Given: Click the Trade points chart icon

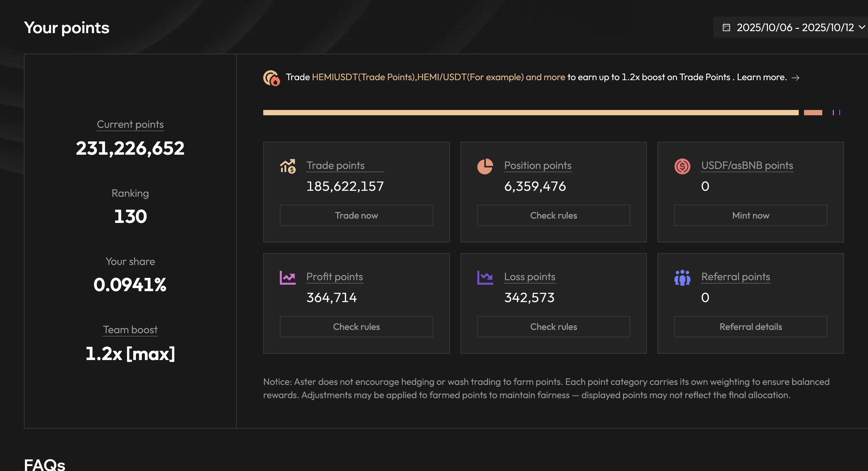Looking at the screenshot, I should [x=287, y=166].
